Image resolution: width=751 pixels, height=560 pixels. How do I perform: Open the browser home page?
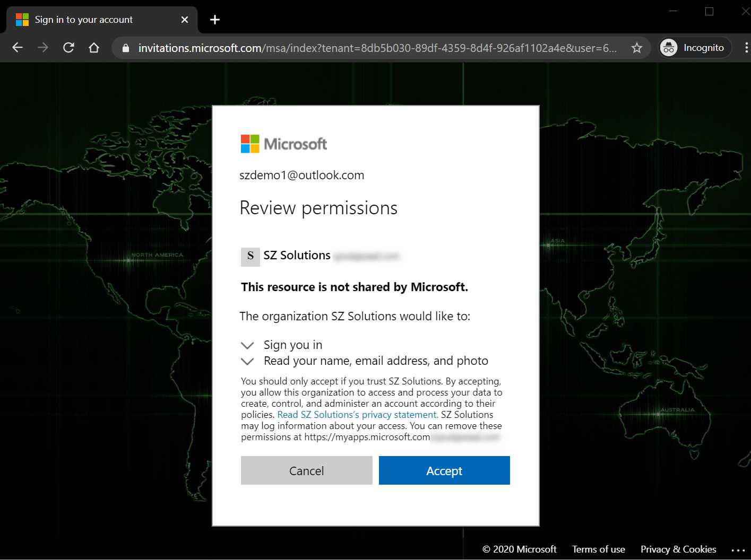point(93,47)
